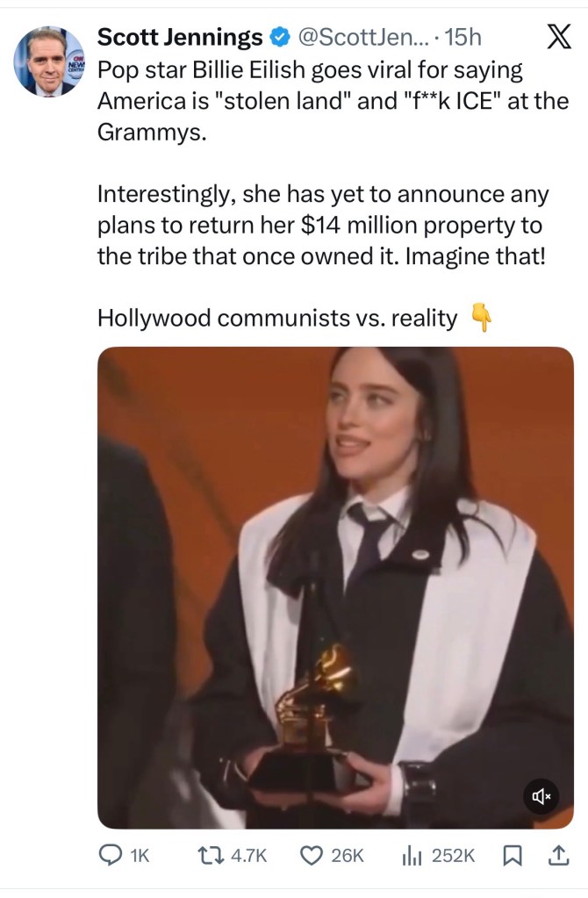
Task: Unmute the video using the speaker icon
Action: point(541,795)
